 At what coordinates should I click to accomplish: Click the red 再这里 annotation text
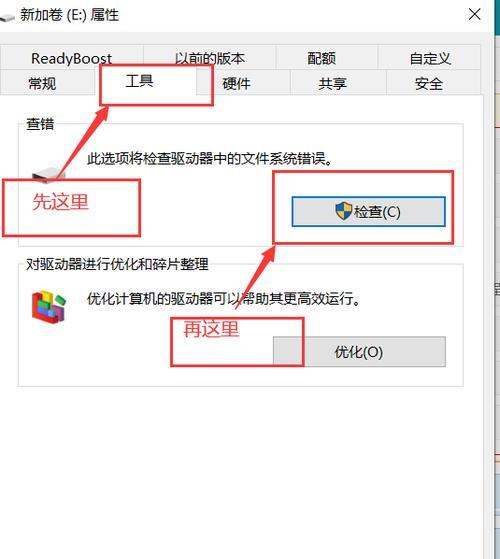tap(211, 328)
